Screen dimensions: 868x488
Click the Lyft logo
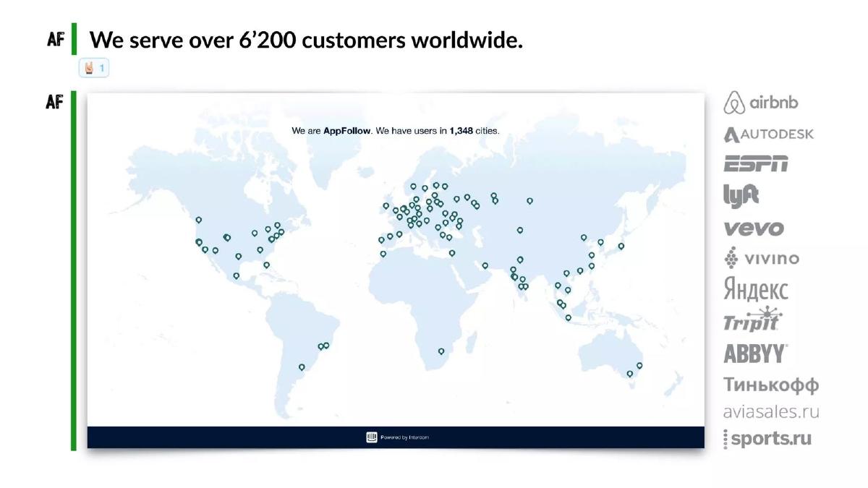pos(741,194)
